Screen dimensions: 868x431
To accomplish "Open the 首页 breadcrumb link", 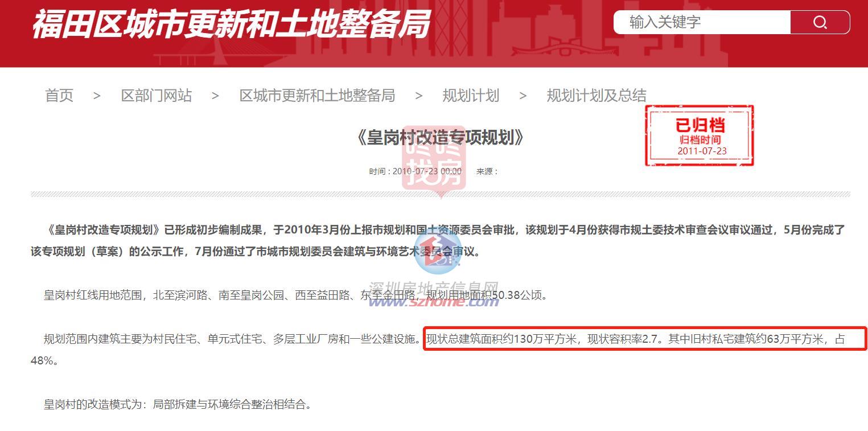I will click(x=59, y=96).
